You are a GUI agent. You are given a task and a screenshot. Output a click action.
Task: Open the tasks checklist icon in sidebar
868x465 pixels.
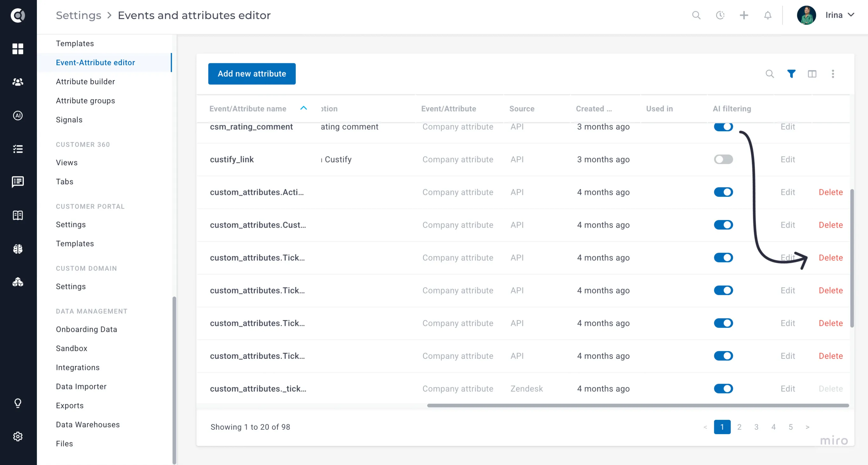(x=18, y=149)
